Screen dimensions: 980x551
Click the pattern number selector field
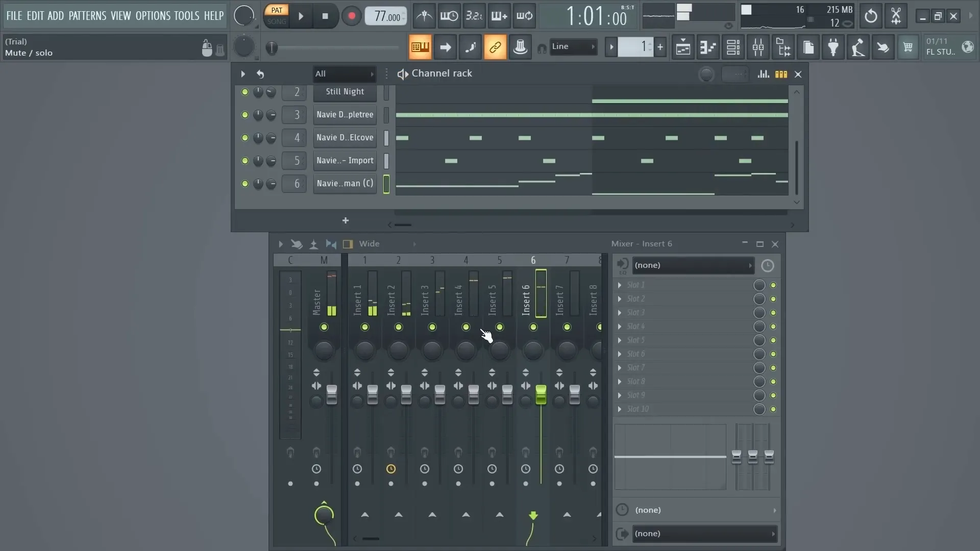click(x=635, y=47)
